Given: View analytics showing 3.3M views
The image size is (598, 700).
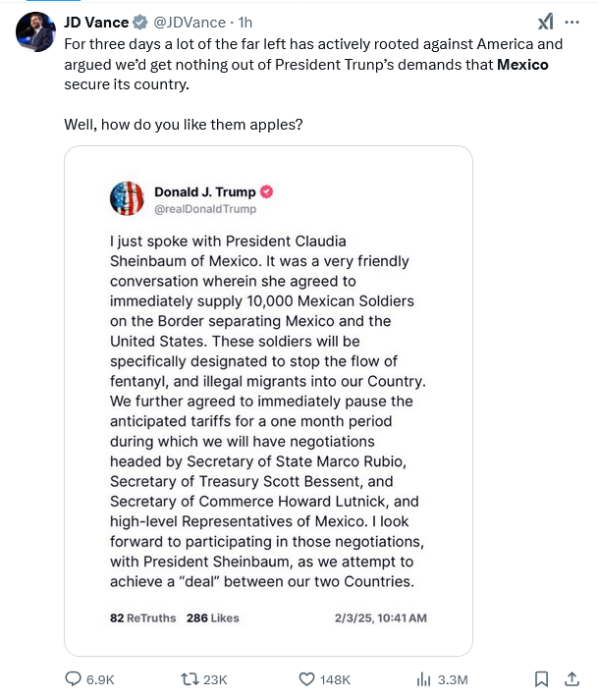Looking at the screenshot, I should tap(424, 679).
